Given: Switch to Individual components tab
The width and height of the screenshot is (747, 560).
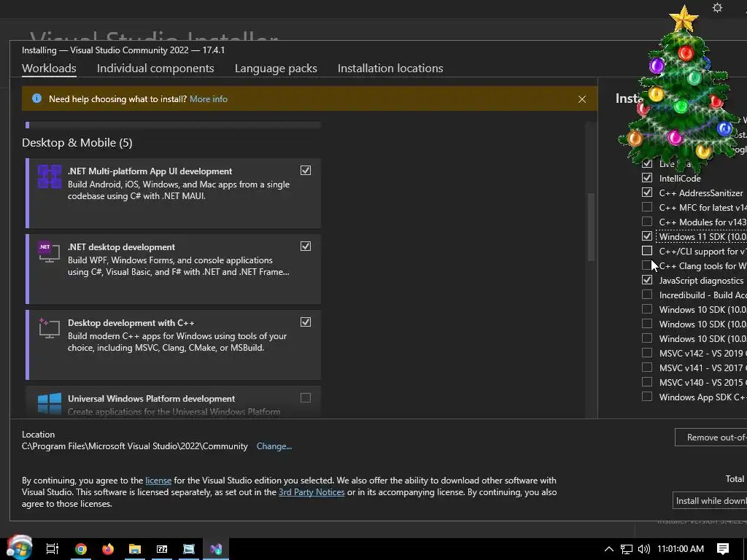Looking at the screenshot, I should click(155, 68).
